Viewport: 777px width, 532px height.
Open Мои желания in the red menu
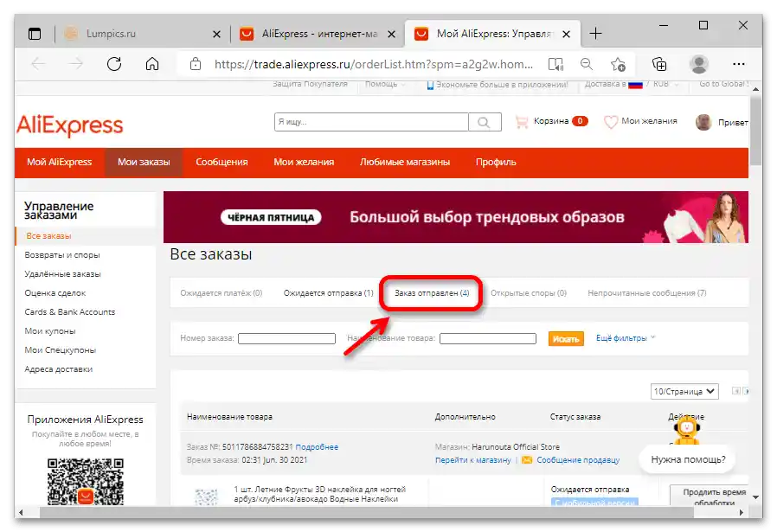coord(304,162)
